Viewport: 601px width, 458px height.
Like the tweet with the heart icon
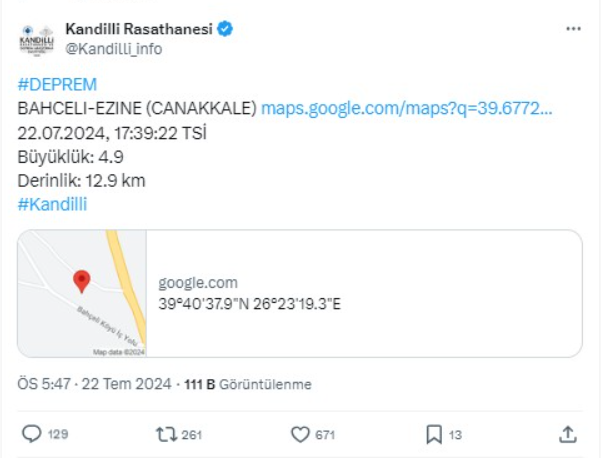(x=300, y=434)
